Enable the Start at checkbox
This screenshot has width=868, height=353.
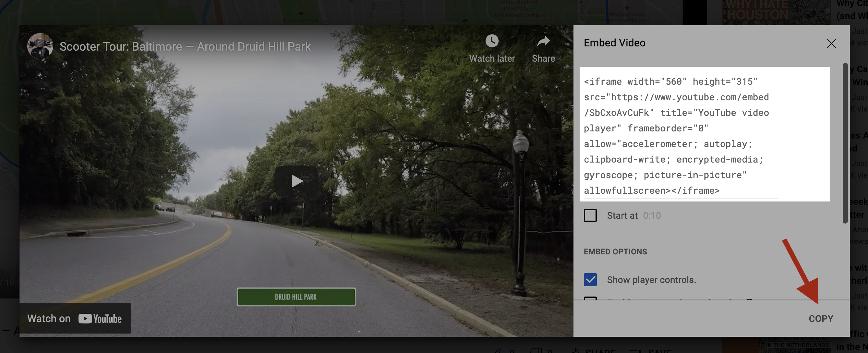pos(590,215)
